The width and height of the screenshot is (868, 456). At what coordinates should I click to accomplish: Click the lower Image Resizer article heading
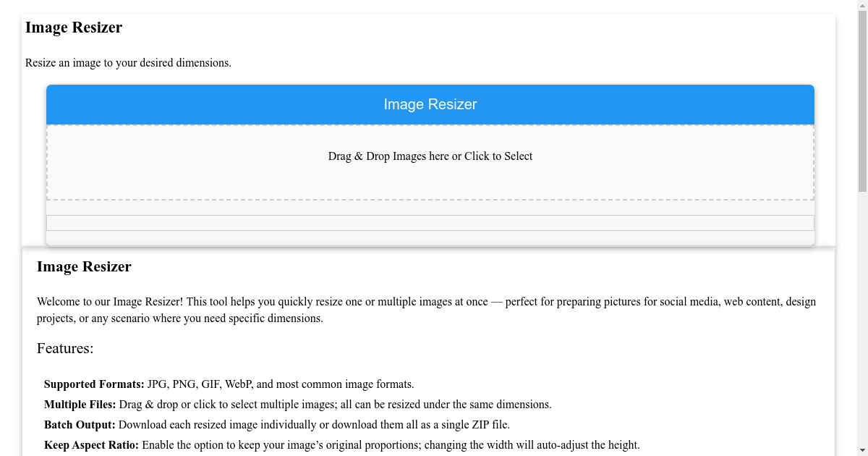pyautogui.click(x=84, y=266)
